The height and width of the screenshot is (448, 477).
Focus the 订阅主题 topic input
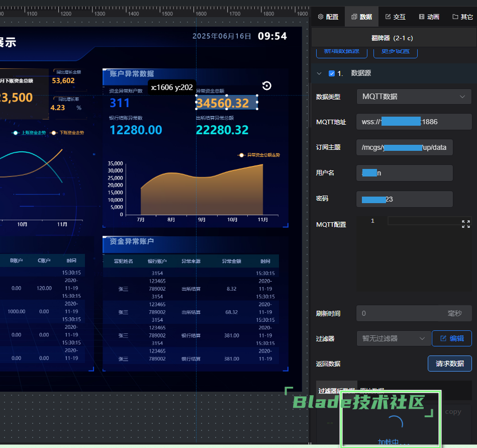(x=404, y=147)
